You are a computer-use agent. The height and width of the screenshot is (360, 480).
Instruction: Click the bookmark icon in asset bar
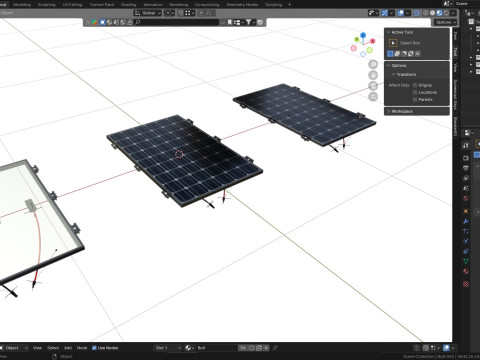230,22
